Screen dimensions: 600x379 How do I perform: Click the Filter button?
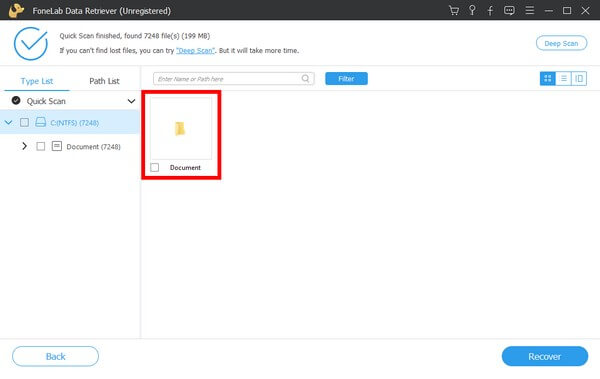(x=346, y=78)
